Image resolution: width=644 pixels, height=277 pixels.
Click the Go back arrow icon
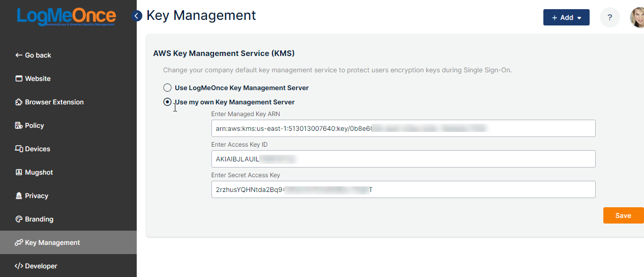(x=19, y=55)
